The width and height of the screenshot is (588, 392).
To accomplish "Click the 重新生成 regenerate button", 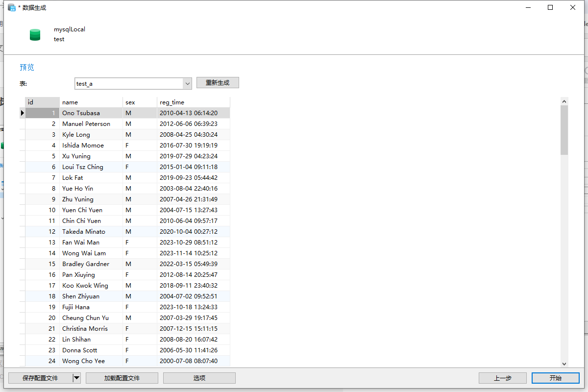I will coord(218,83).
